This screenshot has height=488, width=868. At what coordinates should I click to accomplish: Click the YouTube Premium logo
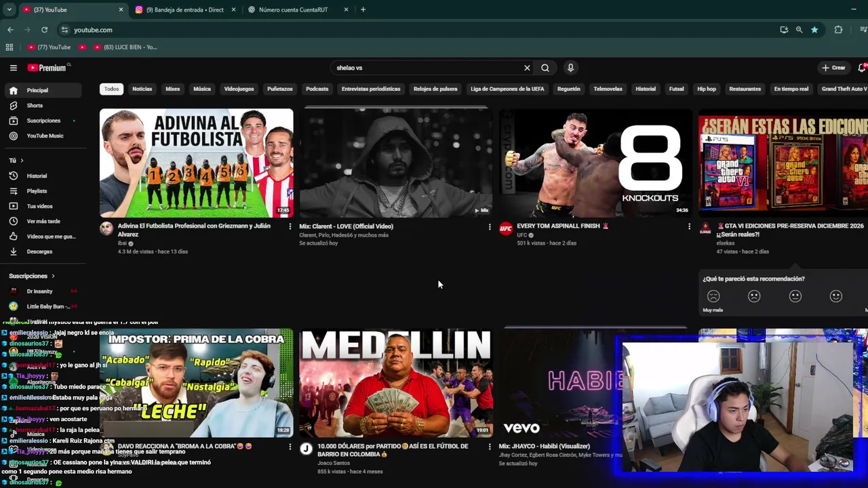(47, 68)
